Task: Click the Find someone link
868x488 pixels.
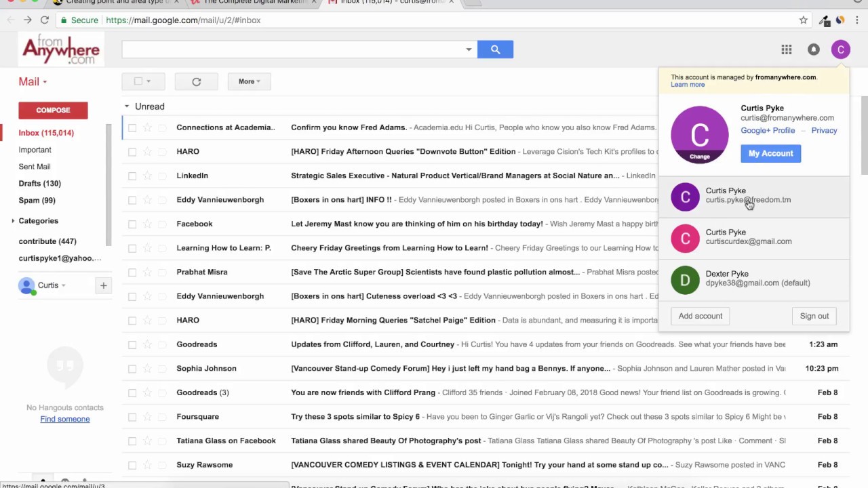Action: pos(65,419)
